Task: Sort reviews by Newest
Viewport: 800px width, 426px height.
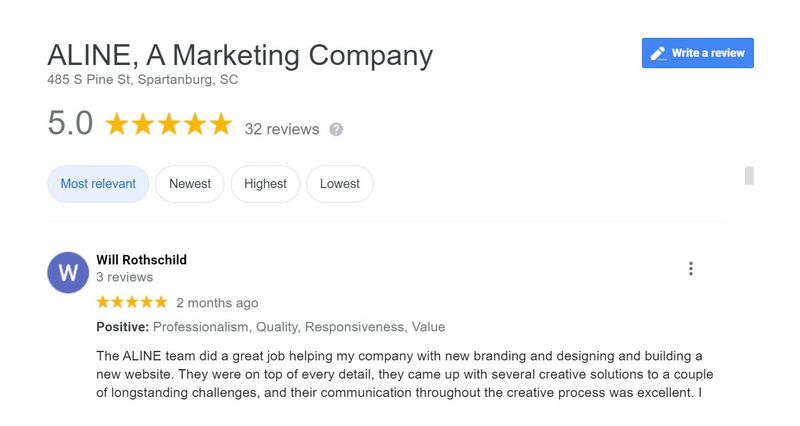Action: (x=190, y=184)
